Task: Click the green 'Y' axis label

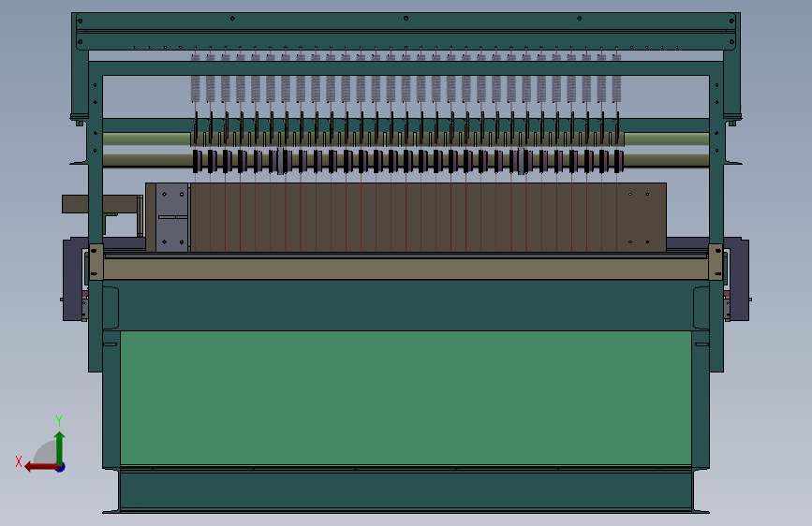Action: (59, 420)
